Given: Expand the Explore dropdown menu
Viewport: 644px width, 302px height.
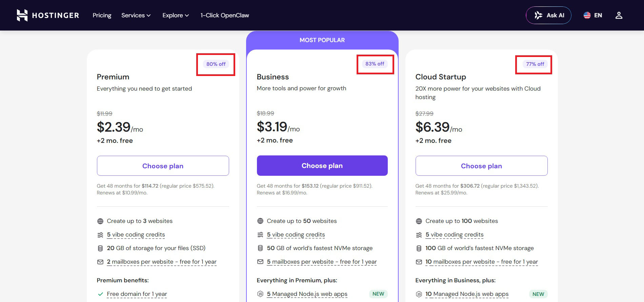Looking at the screenshot, I should click(176, 15).
